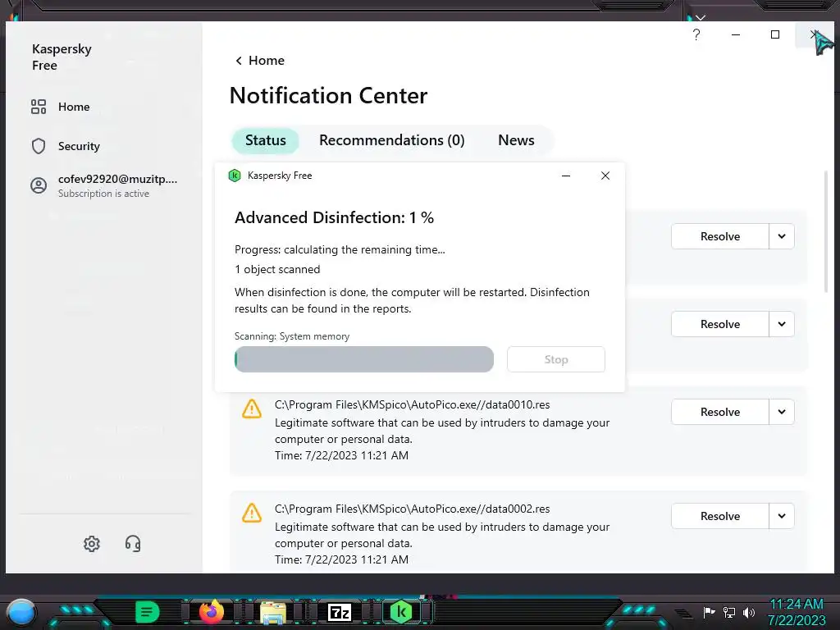Image resolution: width=840 pixels, height=630 pixels.
Task: Minimize the disinfection dialog
Action: pos(566,176)
